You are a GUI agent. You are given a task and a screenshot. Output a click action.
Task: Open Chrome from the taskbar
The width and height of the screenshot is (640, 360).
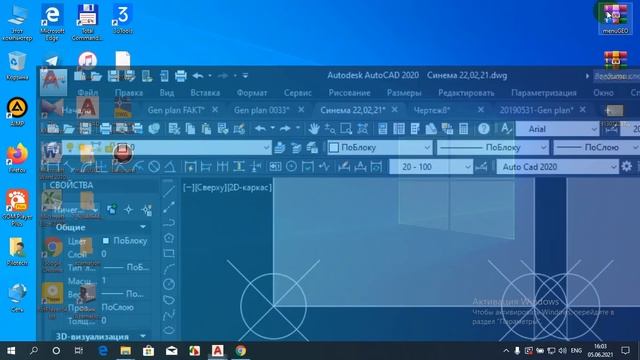click(x=240, y=351)
